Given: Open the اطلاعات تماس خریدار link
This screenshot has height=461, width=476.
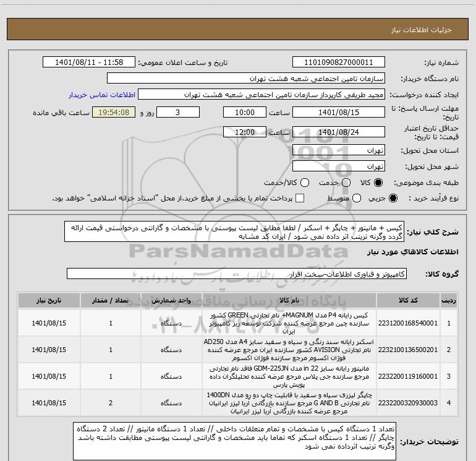Looking at the screenshot, I should pos(102,95).
